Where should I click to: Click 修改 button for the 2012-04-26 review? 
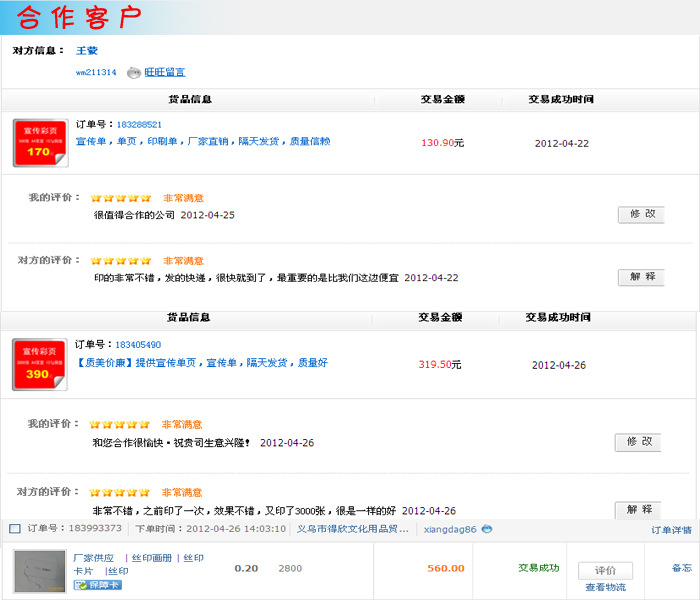coord(638,442)
